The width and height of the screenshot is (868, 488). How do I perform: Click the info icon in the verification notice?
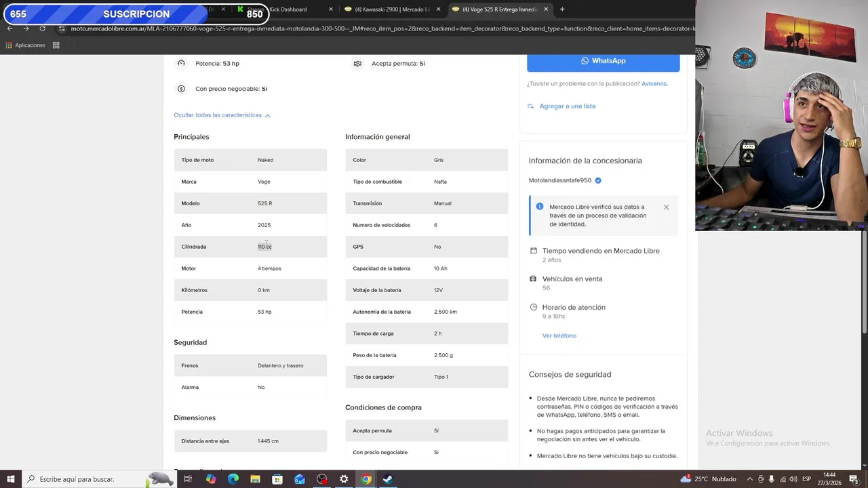tap(540, 207)
